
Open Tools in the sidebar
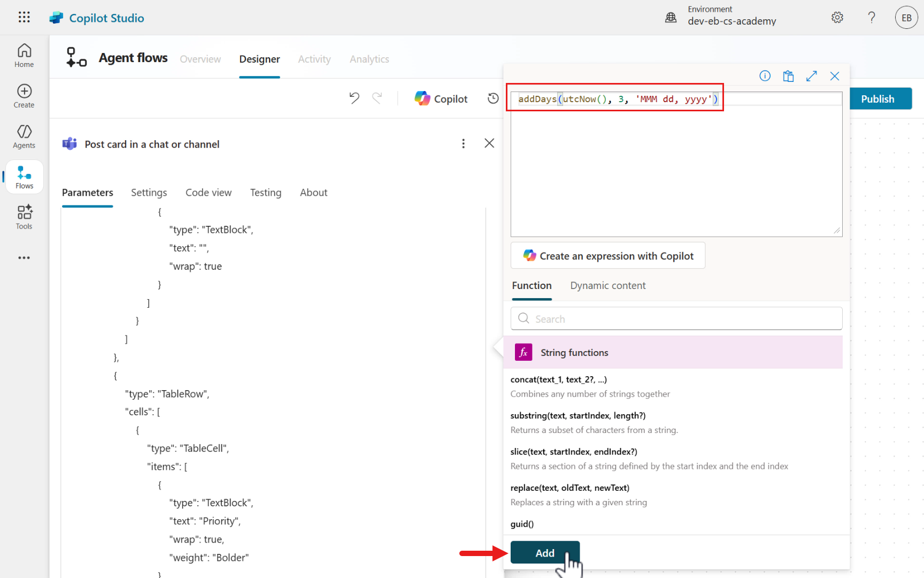[24, 217]
